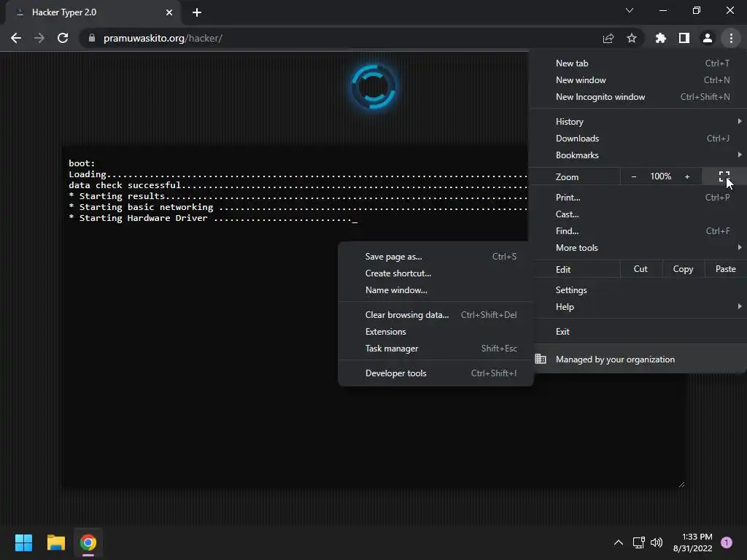The image size is (747, 560).
Task: Select Print... in the menu
Action: (638, 197)
